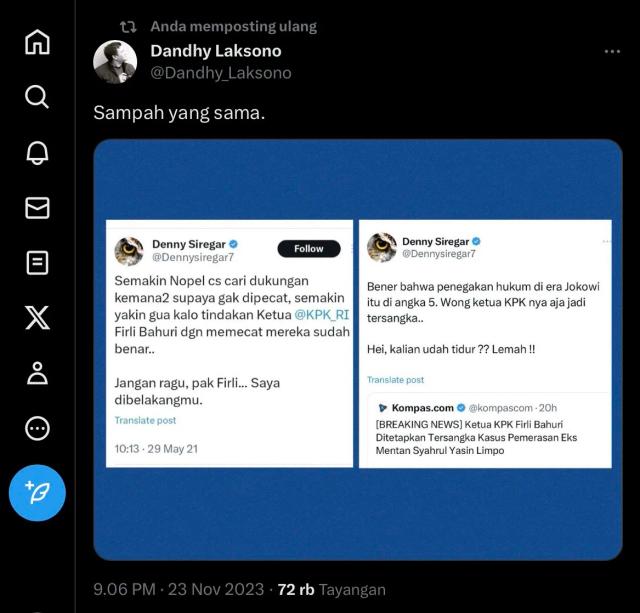The width and height of the screenshot is (640, 613).
Task: Open the Search magnifier icon
Action: (37, 97)
